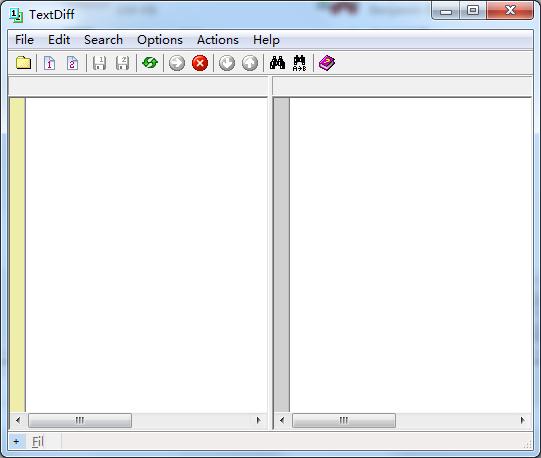Click left pane scrollbar left arrow
541x458 pixels.
18,420
